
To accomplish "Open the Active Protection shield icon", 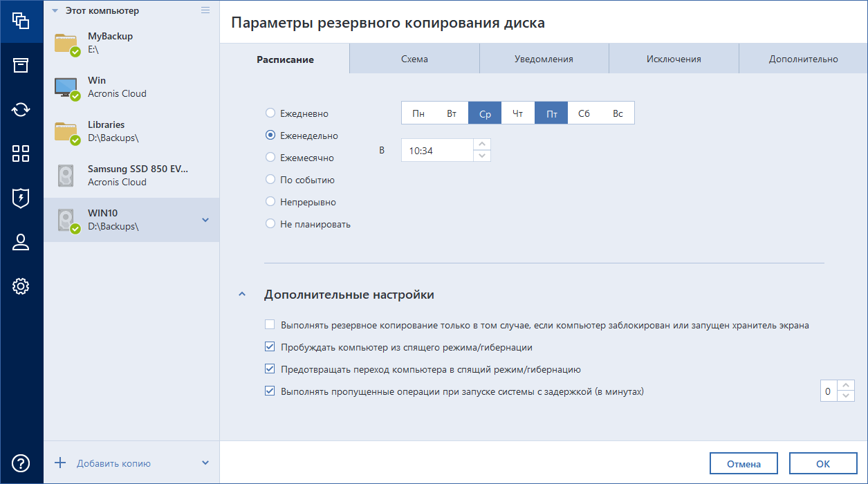I will coord(21,198).
